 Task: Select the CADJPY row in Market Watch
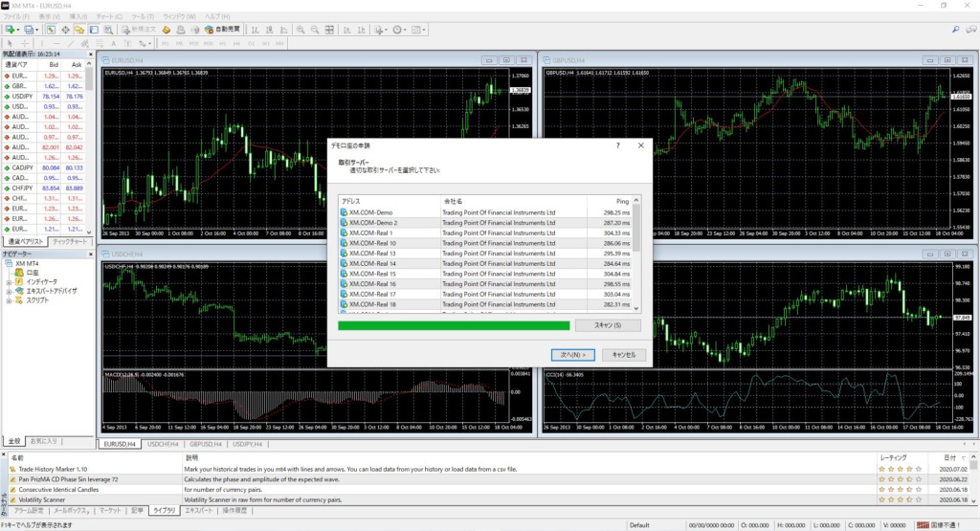click(44, 167)
